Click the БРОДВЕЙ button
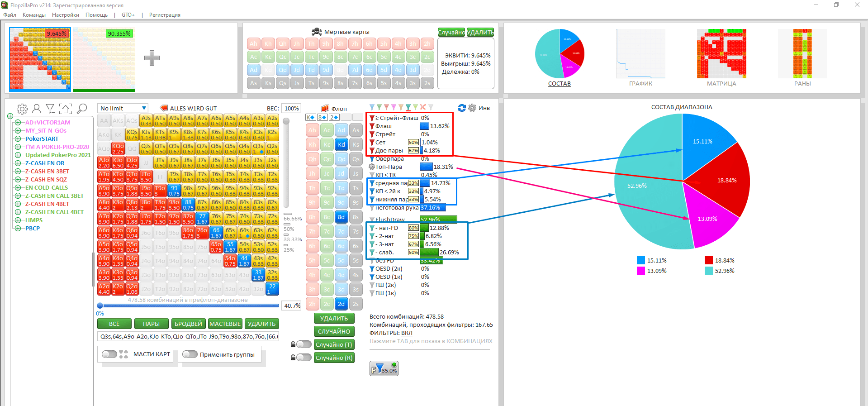The width and height of the screenshot is (868, 406). (188, 324)
